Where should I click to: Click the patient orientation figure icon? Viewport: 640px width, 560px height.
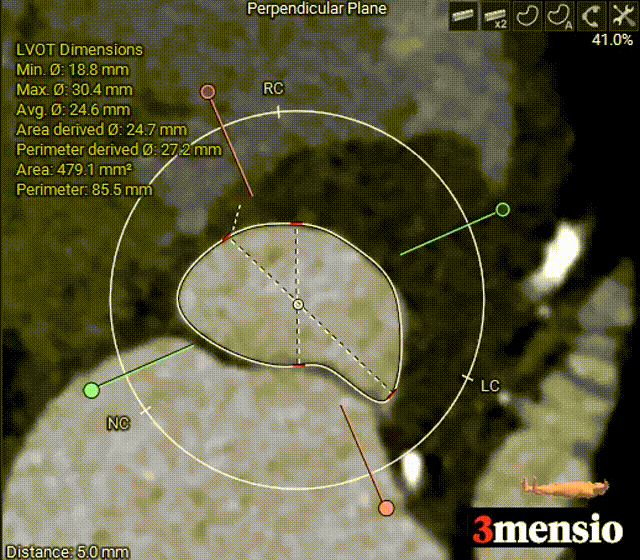point(565,487)
